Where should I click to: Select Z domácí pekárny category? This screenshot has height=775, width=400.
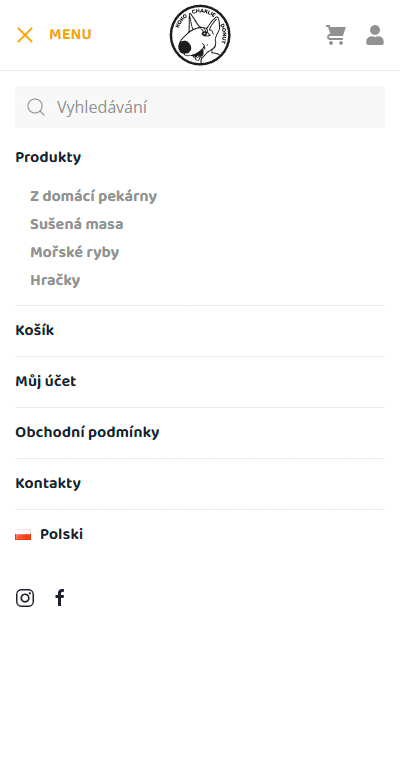click(93, 196)
